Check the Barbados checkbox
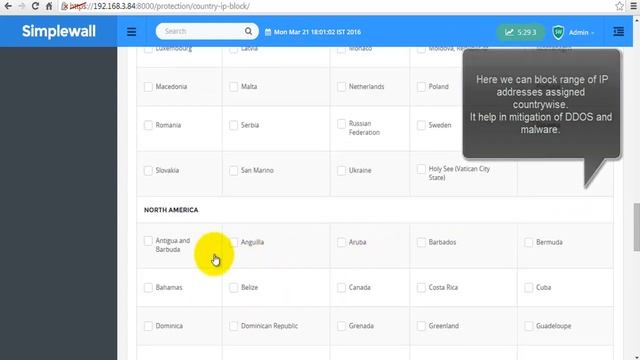 pos(421,242)
